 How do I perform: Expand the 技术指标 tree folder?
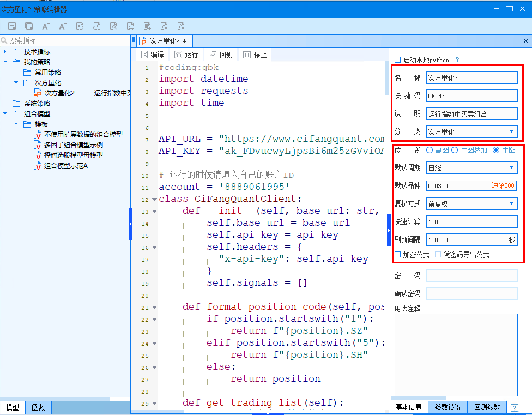pos(5,52)
